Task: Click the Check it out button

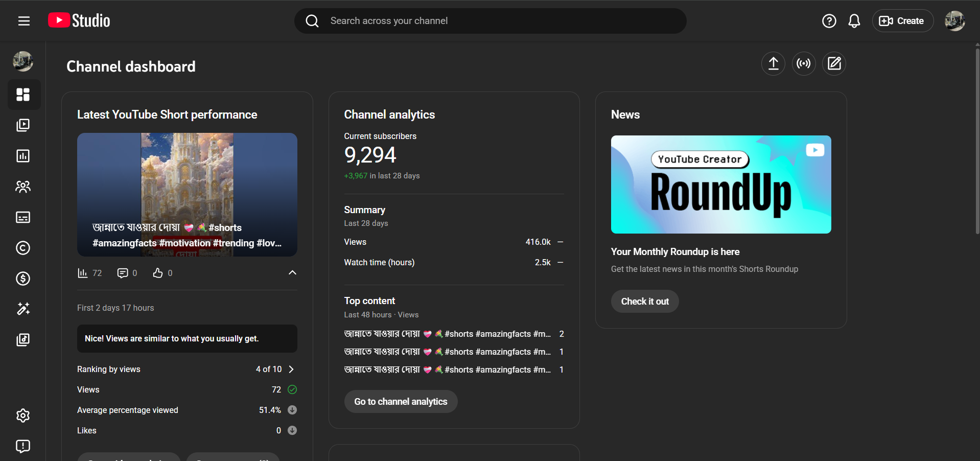Action: pyautogui.click(x=644, y=302)
